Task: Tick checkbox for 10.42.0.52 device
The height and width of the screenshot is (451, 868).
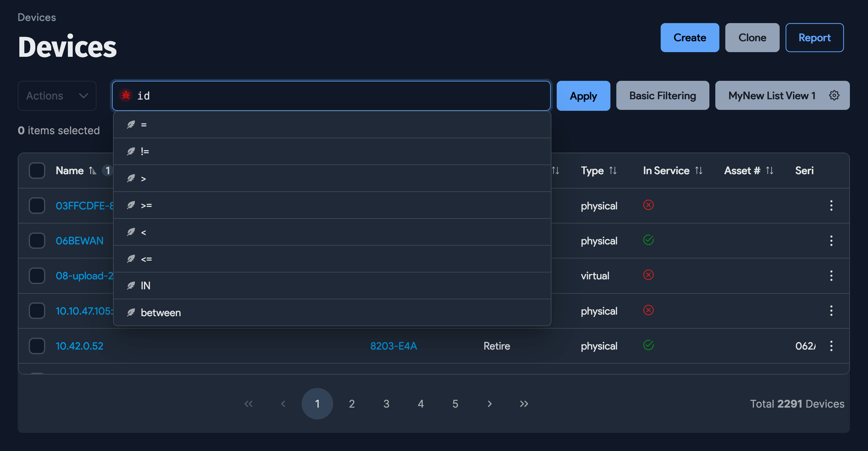Action: pyautogui.click(x=37, y=346)
